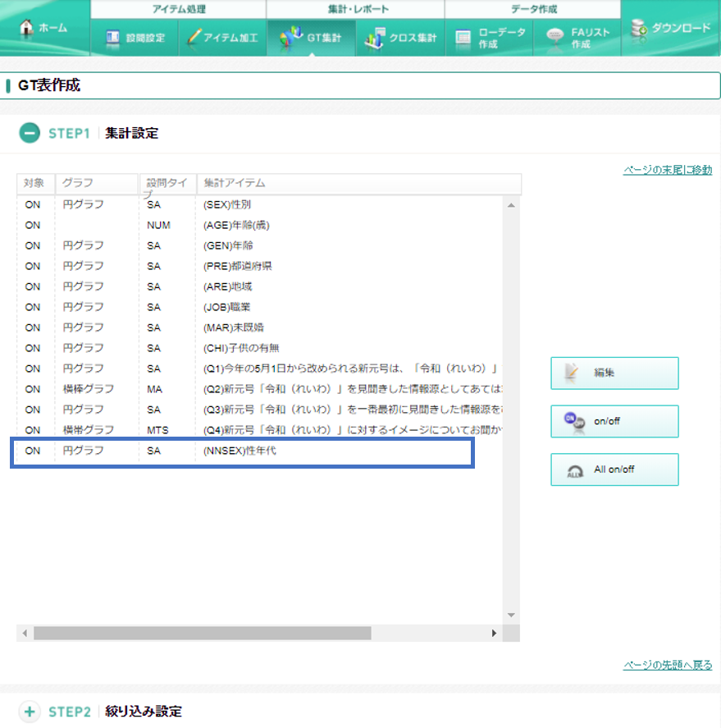Screen dimensions: 721x728
Task: Select the (SEX)性別 row
Action: click(x=259, y=204)
